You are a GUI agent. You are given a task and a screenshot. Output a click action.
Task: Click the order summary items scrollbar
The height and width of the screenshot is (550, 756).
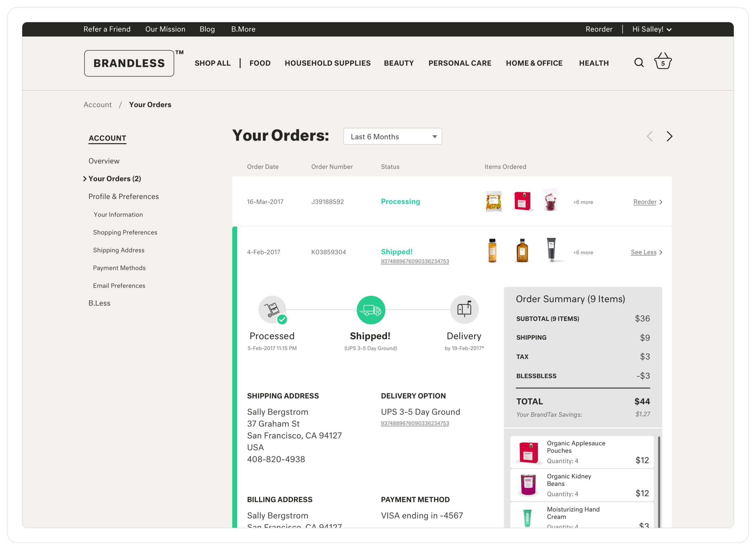[x=659, y=482]
